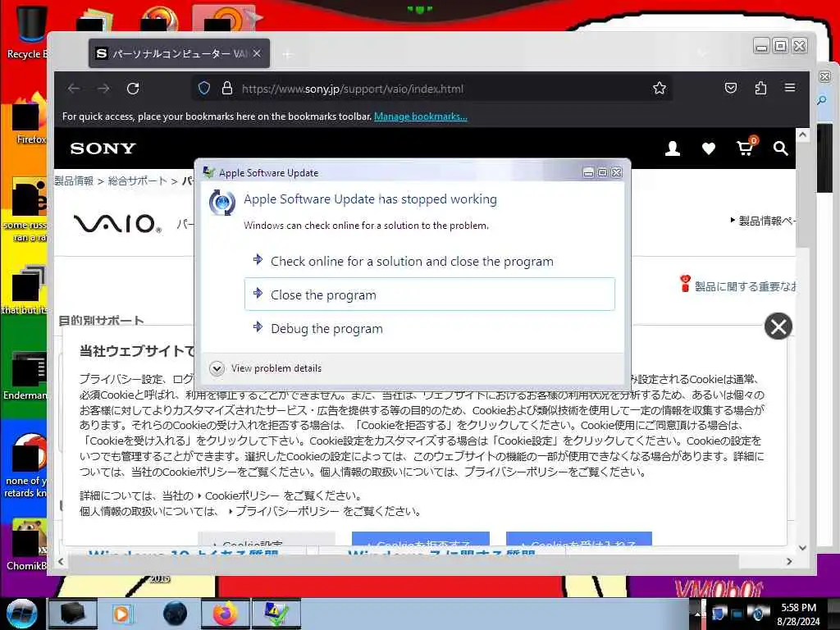The image size is (840, 630).
Task: Open the 製品情報 breadcrumb link
Action: (x=74, y=180)
